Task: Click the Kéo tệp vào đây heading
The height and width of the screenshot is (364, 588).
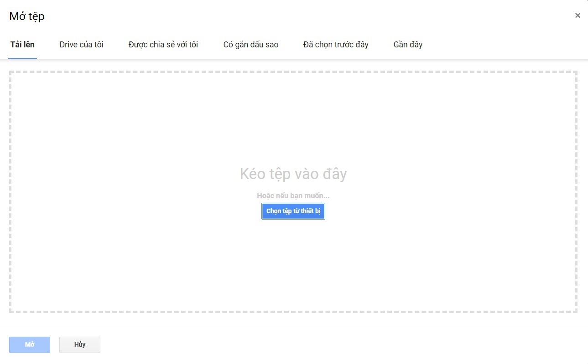Action: 293,174
